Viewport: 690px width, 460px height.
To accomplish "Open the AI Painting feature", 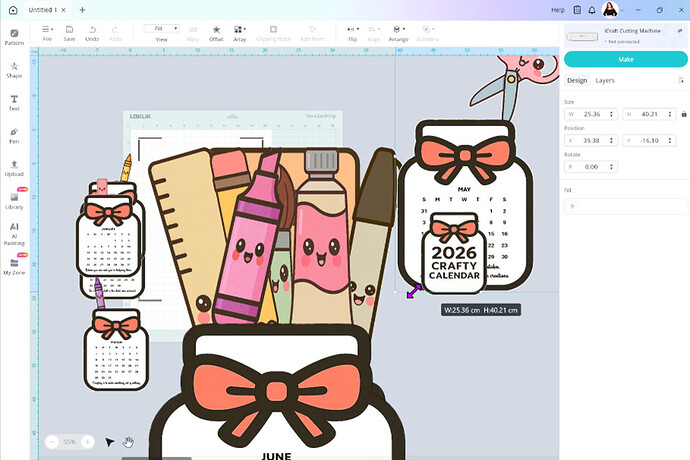I will (14, 233).
